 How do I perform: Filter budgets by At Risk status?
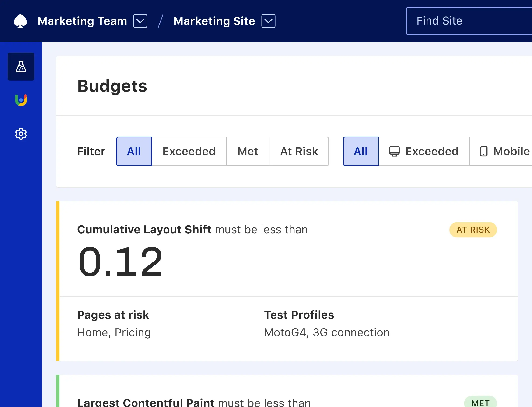click(x=299, y=151)
